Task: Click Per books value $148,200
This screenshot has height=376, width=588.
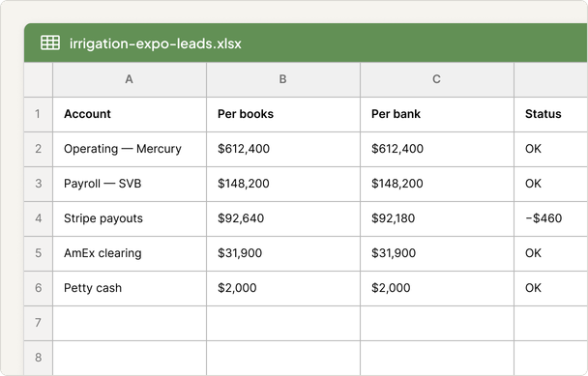Action: click(x=283, y=184)
